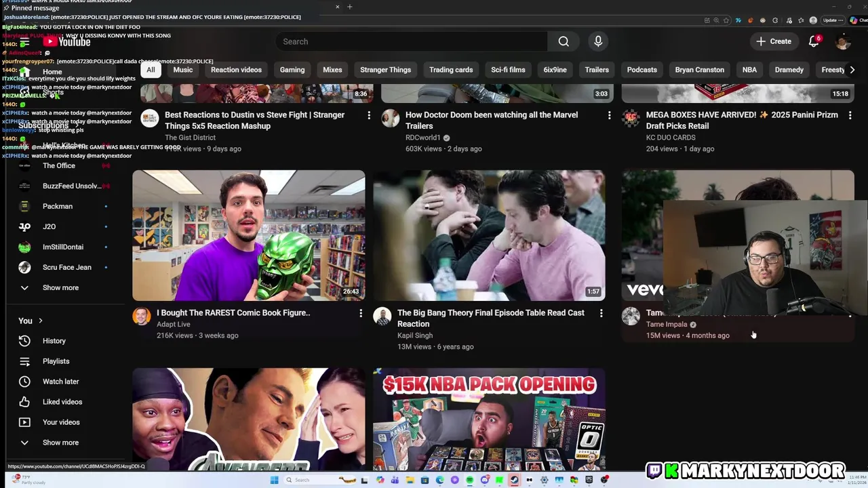Open The Gist District channel avatar
Viewport: 868px width, 488px height.
[149, 119]
